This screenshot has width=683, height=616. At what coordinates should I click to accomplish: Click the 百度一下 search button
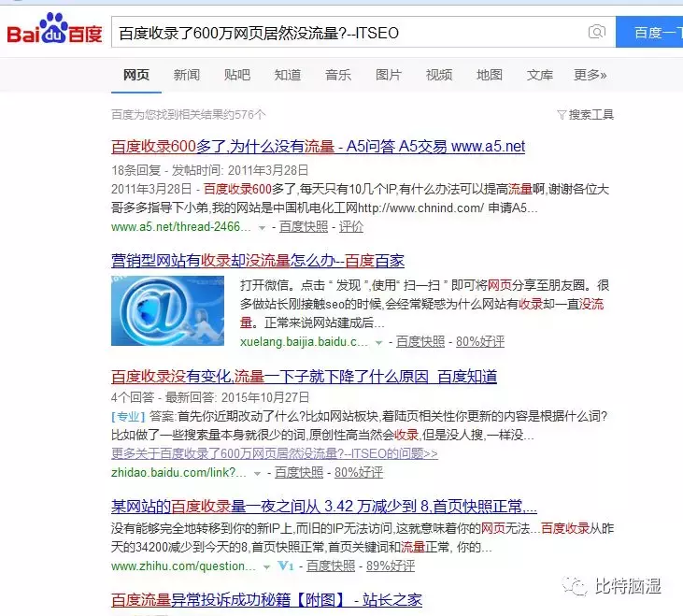click(x=649, y=32)
